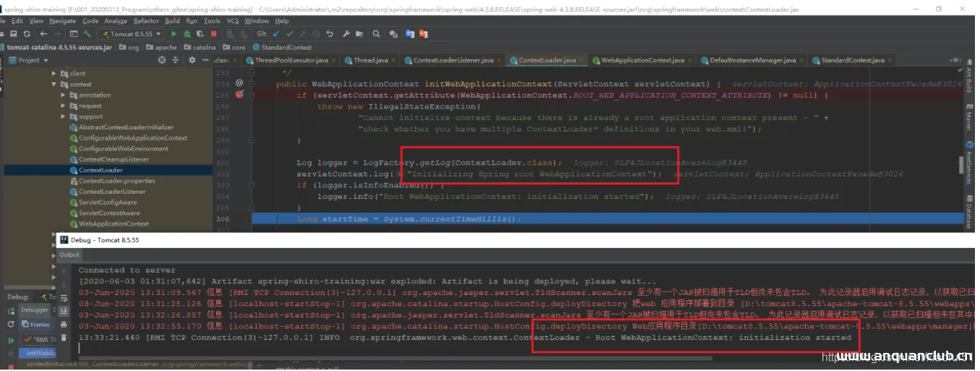This screenshot has height=371, width=980.
Task: Click the Git update project arrow
Action: coord(277,34)
